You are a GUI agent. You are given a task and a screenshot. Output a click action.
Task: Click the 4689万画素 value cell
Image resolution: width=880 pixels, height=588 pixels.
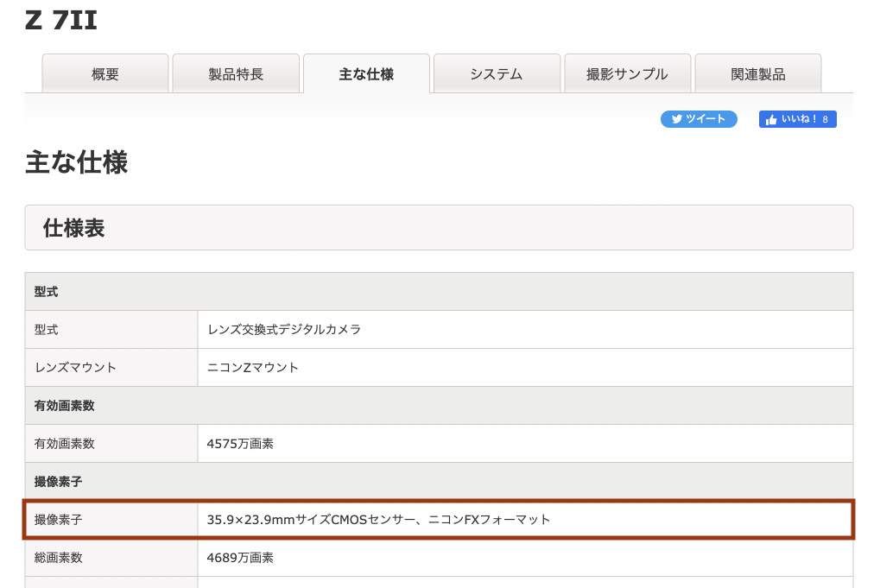coord(525,558)
